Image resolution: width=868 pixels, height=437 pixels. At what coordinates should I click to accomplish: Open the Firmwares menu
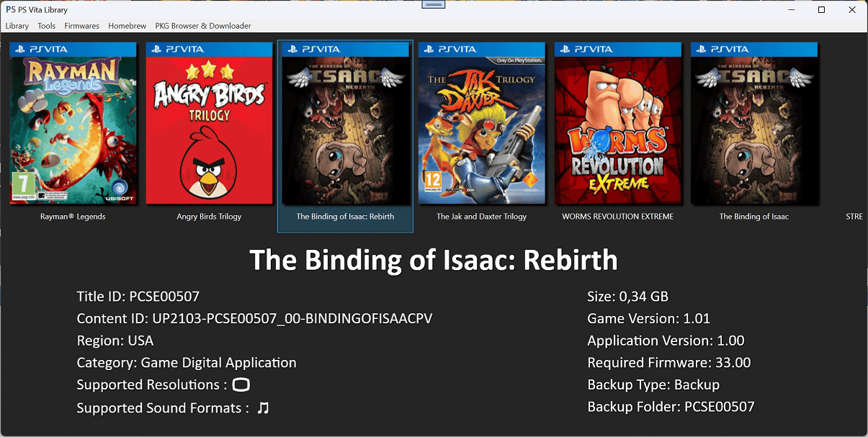coord(82,26)
